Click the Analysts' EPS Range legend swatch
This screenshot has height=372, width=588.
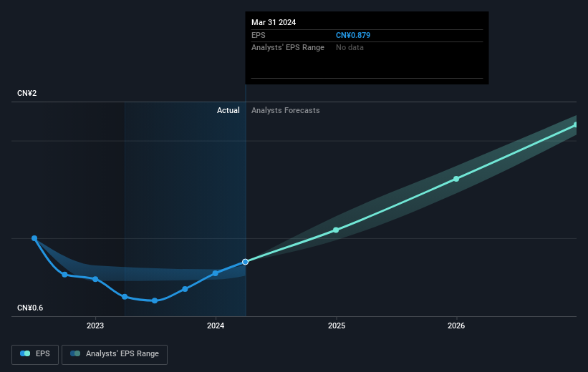click(75, 353)
